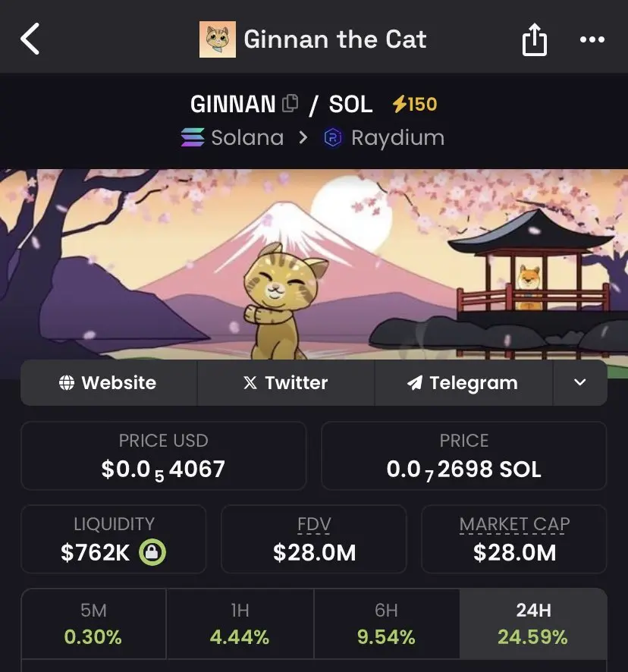Tap the share icon in the header
The width and height of the screenshot is (628, 672).
(x=534, y=39)
